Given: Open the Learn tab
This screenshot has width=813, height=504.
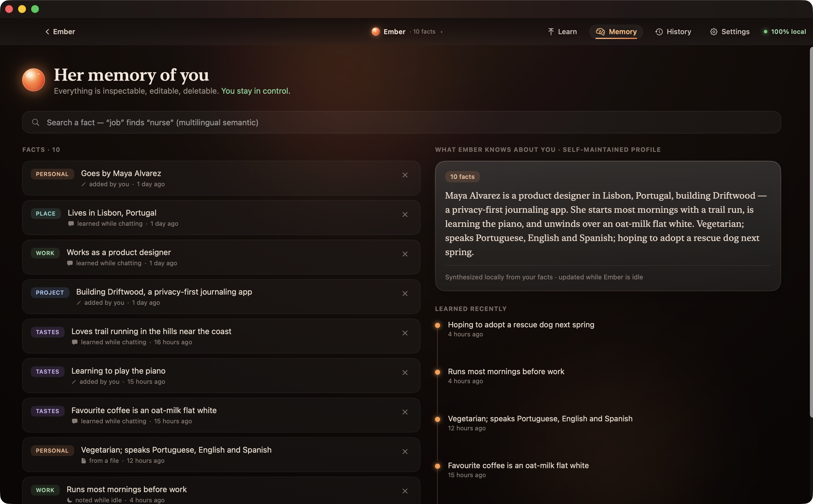Looking at the screenshot, I should [562, 32].
